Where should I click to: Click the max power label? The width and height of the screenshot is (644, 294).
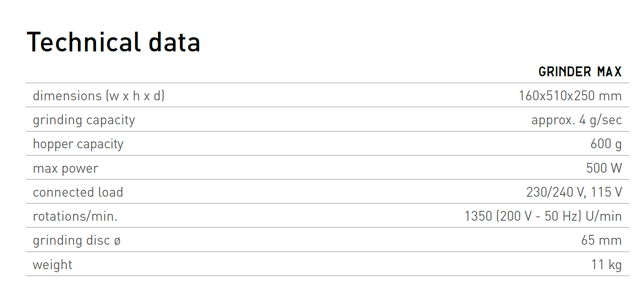[66, 168]
